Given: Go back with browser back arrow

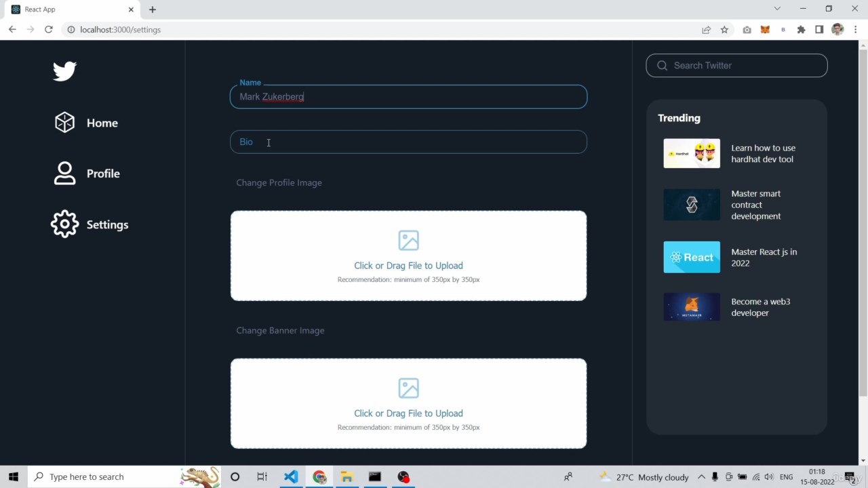Looking at the screenshot, I should coord(12,30).
